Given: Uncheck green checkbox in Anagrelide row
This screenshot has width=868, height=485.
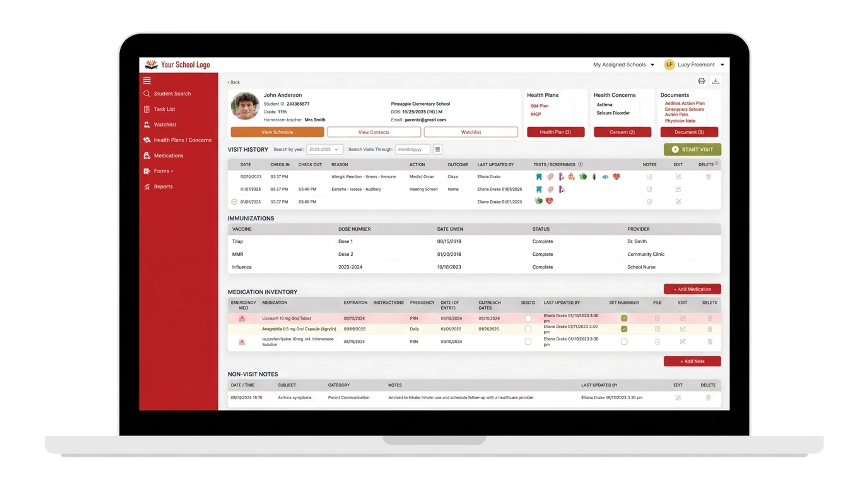Looking at the screenshot, I should [624, 329].
